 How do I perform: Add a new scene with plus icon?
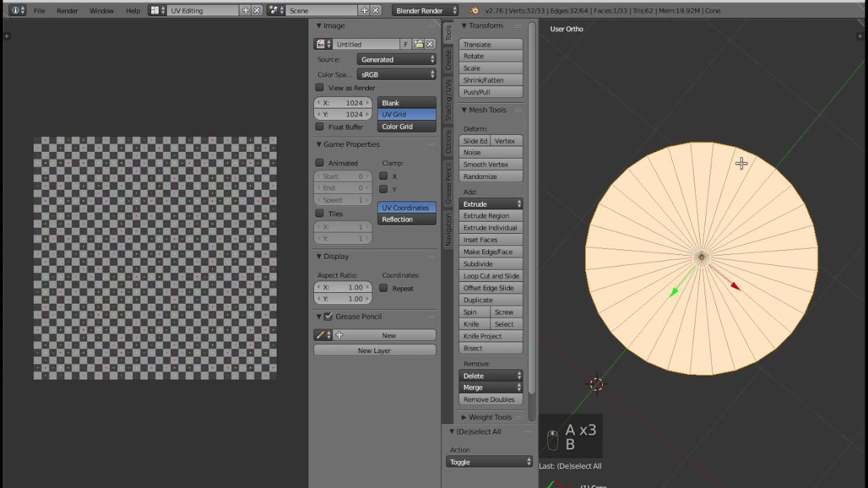point(364,10)
